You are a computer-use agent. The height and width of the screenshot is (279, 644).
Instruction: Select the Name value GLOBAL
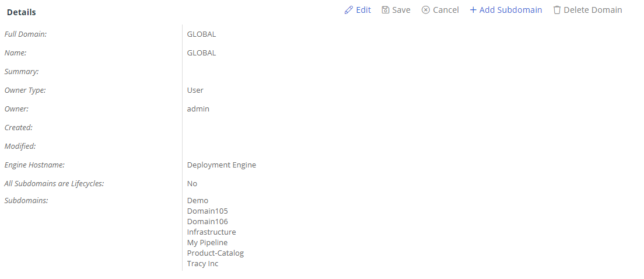click(x=201, y=53)
